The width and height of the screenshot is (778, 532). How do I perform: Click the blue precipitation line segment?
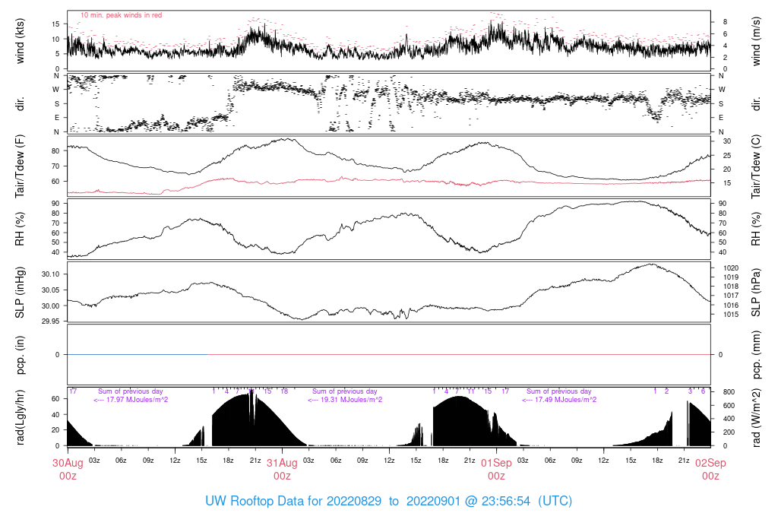[x=138, y=354]
